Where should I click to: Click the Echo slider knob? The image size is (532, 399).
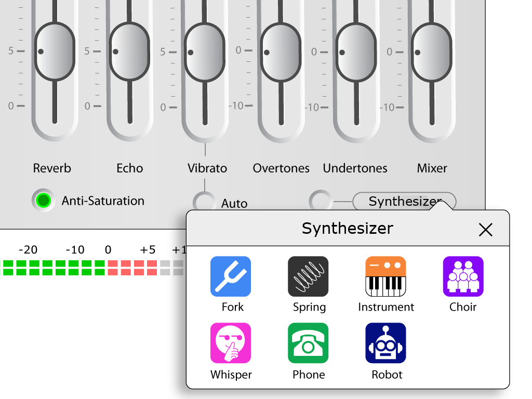[129, 51]
